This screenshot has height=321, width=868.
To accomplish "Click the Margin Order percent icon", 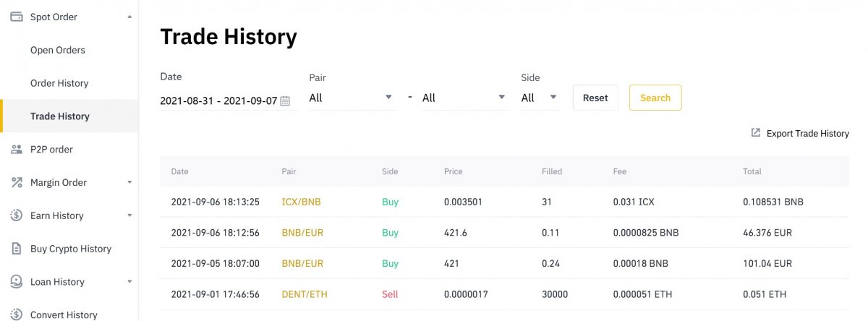I will (x=16, y=182).
